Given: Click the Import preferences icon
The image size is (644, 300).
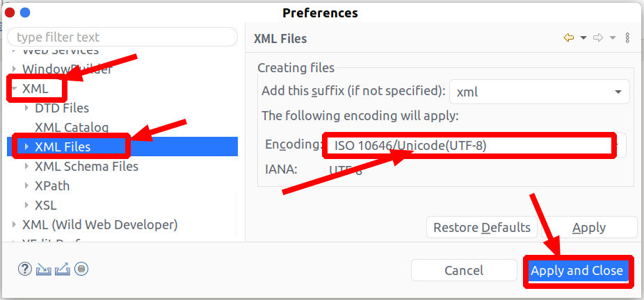Looking at the screenshot, I should point(44,269).
